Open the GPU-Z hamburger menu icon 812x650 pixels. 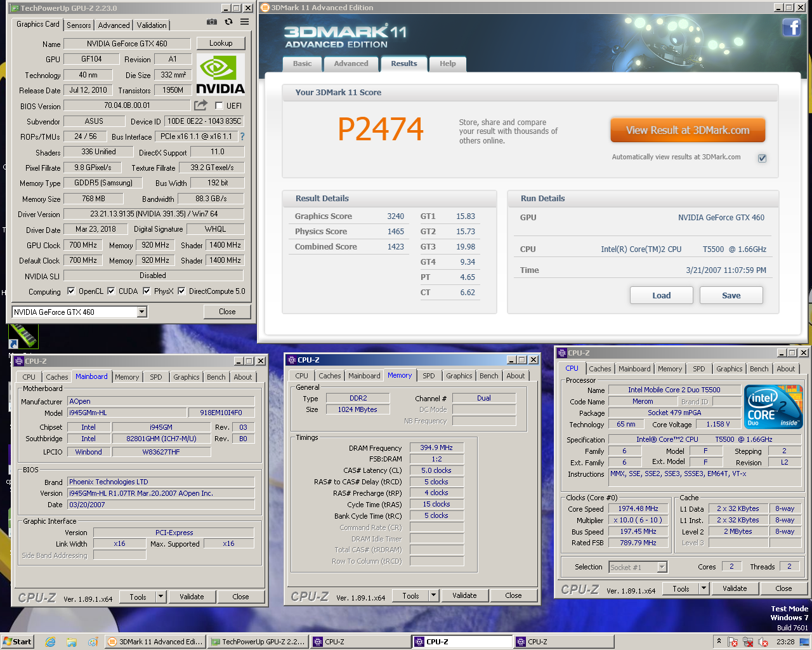(244, 22)
